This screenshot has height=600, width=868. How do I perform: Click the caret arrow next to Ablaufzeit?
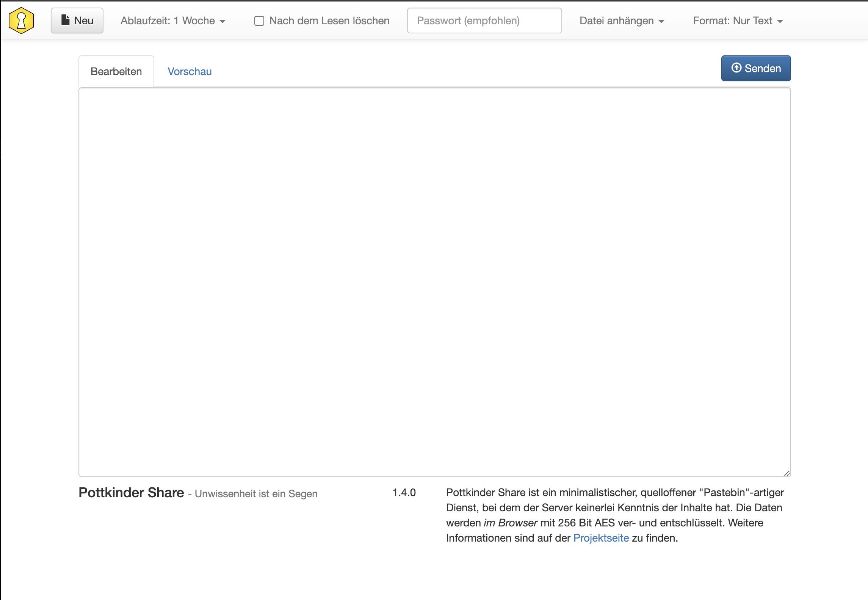222,22
